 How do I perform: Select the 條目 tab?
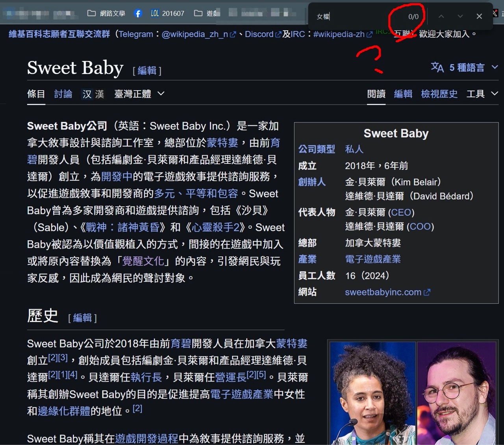click(x=36, y=94)
